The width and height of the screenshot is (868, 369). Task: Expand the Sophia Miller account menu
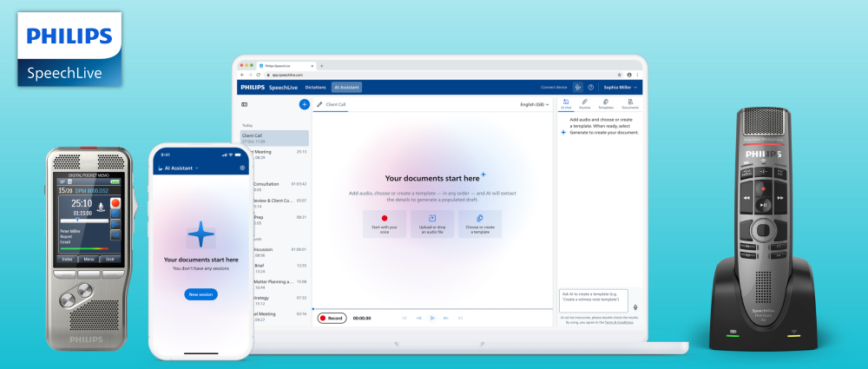click(621, 87)
